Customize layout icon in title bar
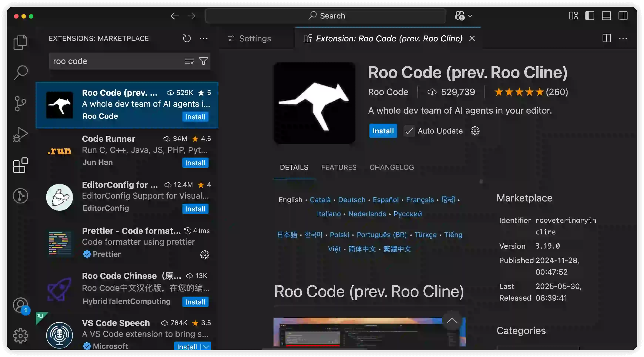 [573, 16]
